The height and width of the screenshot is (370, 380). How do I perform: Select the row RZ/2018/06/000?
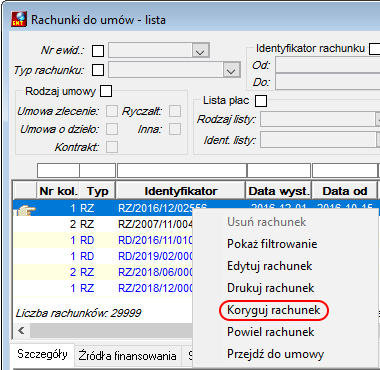coord(103,272)
